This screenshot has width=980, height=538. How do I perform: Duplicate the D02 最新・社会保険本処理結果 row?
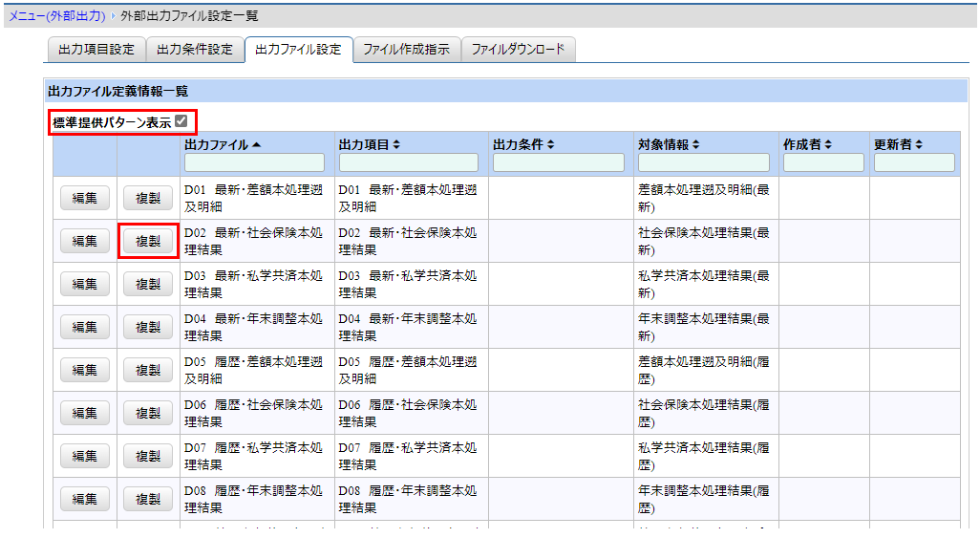(x=148, y=241)
